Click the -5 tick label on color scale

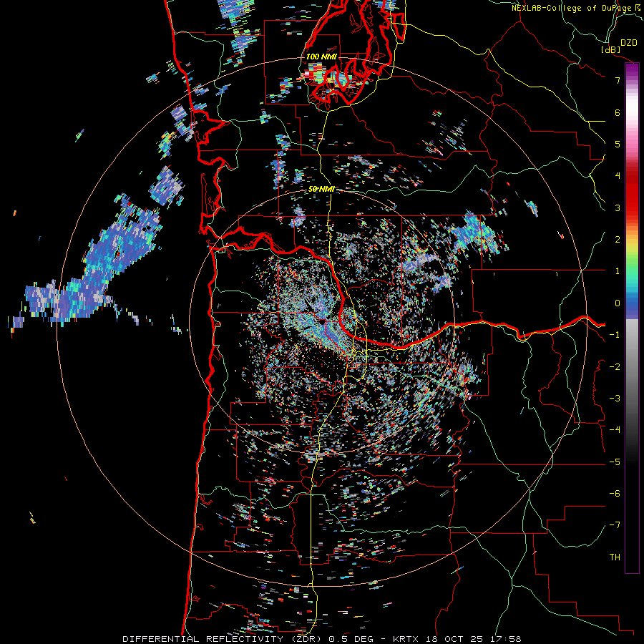pos(615,462)
